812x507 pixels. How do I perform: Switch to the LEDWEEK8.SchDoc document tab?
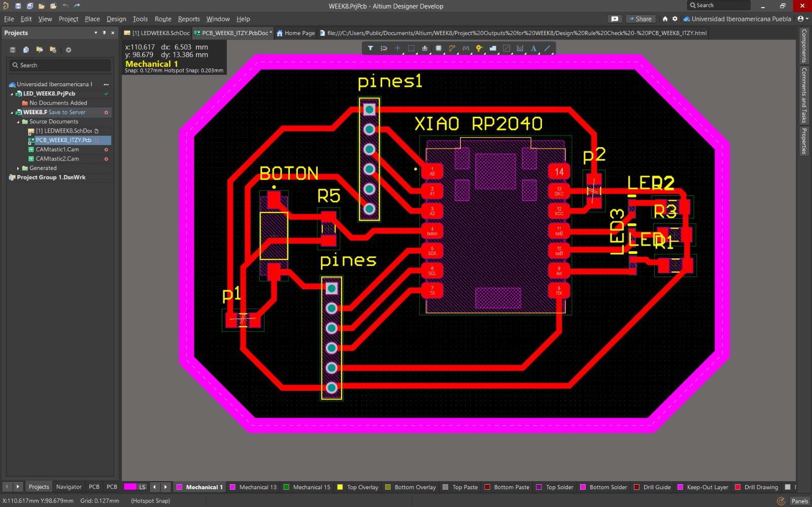click(157, 33)
